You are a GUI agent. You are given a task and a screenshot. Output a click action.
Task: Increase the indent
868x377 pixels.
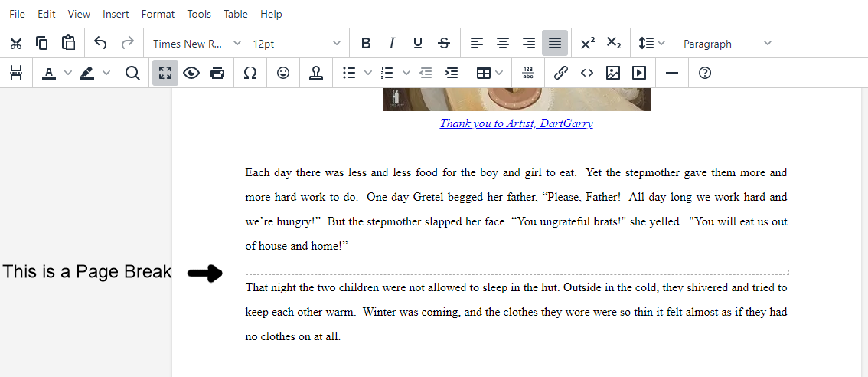point(452,73)
